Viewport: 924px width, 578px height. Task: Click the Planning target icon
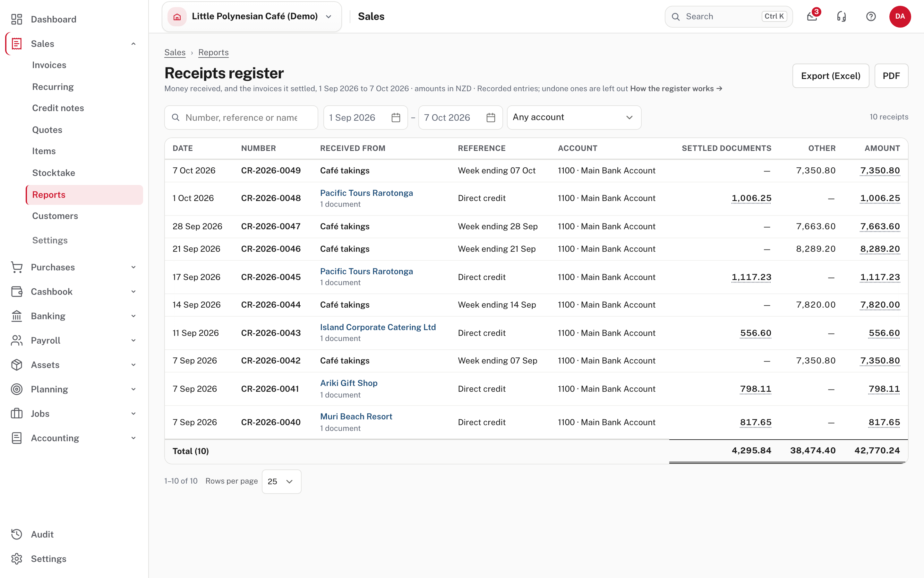tap(16, 389)
